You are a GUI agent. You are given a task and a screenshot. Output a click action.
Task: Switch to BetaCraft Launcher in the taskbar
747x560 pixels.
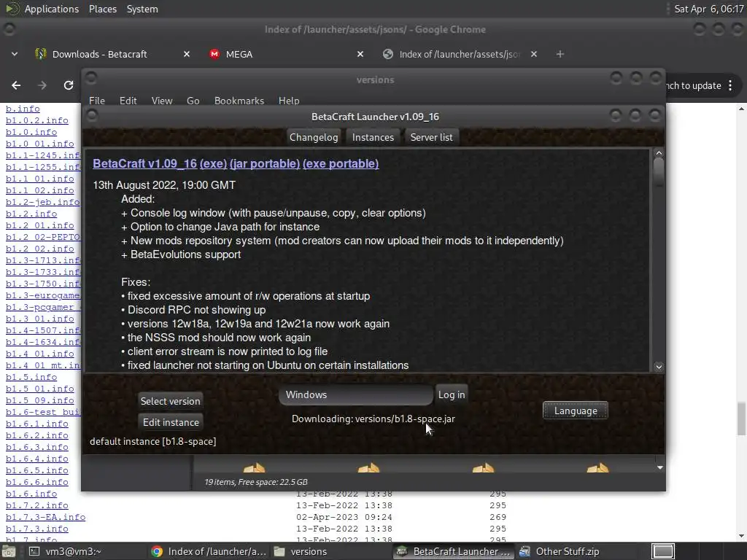click(x=454, y=551)
